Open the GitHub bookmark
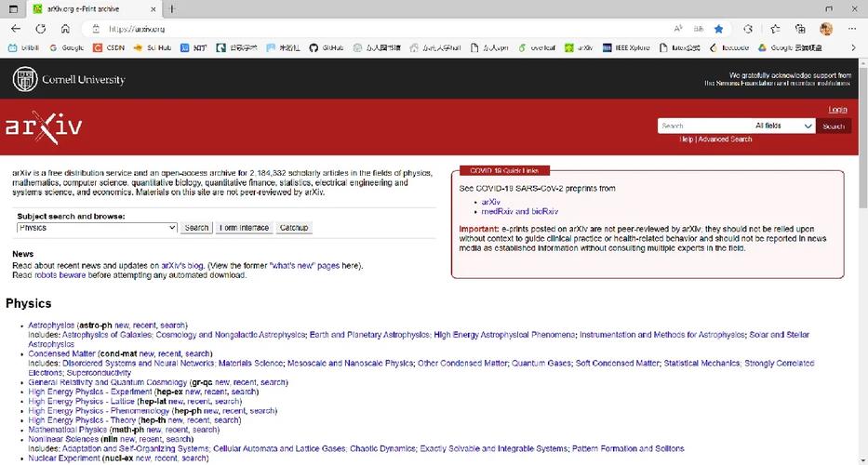Screen dimensions: 868x465 pyautogui.click(x=327, y=48)
